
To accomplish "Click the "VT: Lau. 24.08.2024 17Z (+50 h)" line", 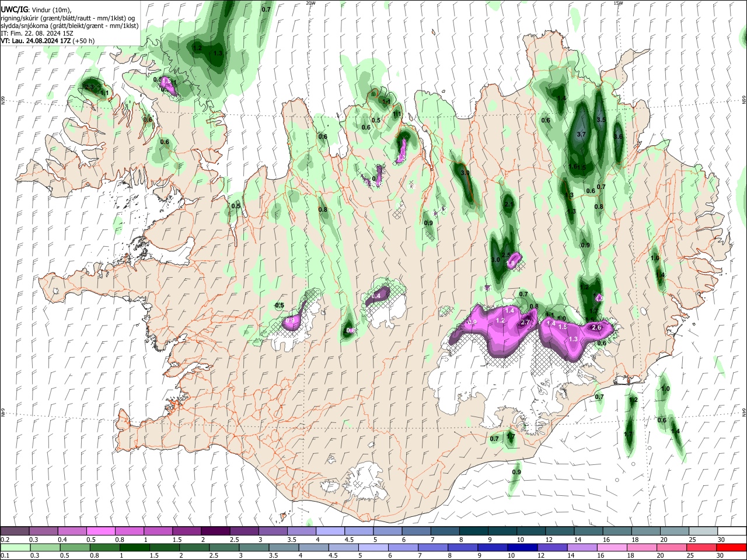I will 48,41.
